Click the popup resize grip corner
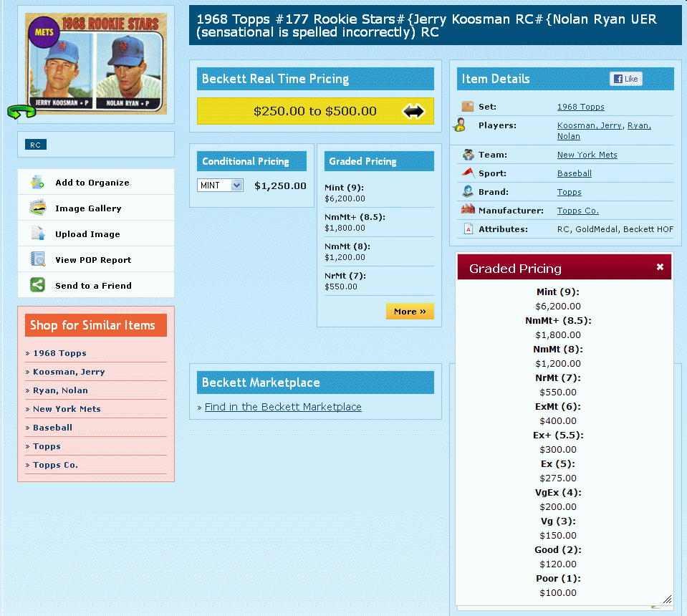 667,600
